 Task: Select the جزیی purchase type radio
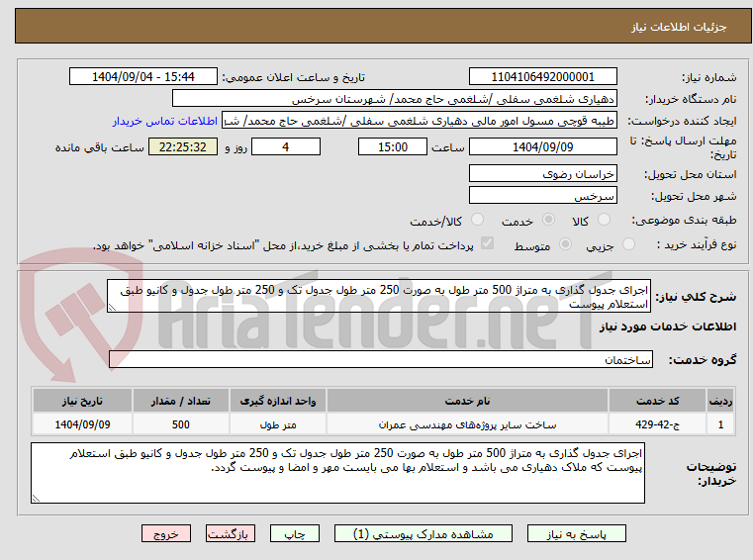coord(628,244)
